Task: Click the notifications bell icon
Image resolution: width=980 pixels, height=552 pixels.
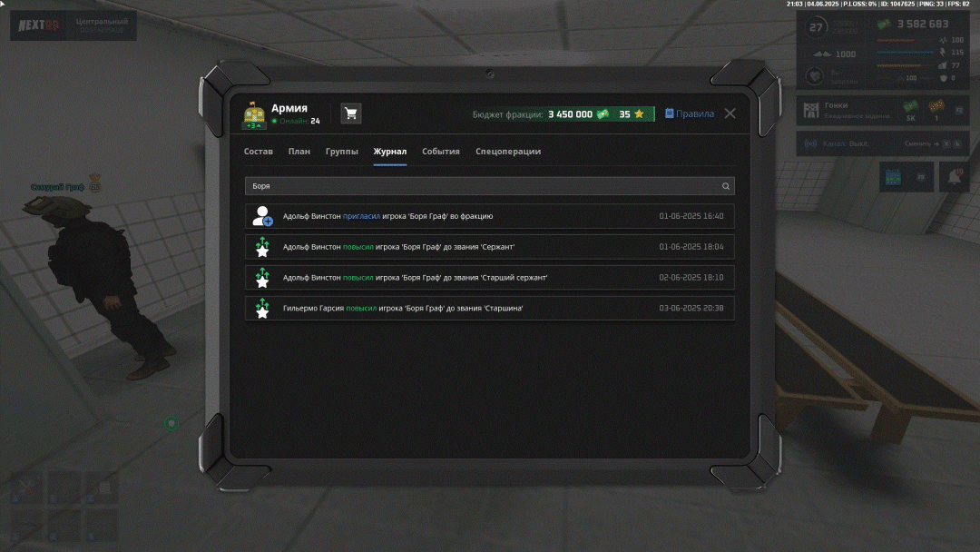Action: (x=954, y=176)
